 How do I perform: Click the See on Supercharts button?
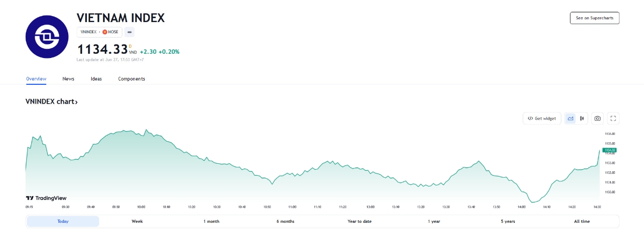click(595, 18)
